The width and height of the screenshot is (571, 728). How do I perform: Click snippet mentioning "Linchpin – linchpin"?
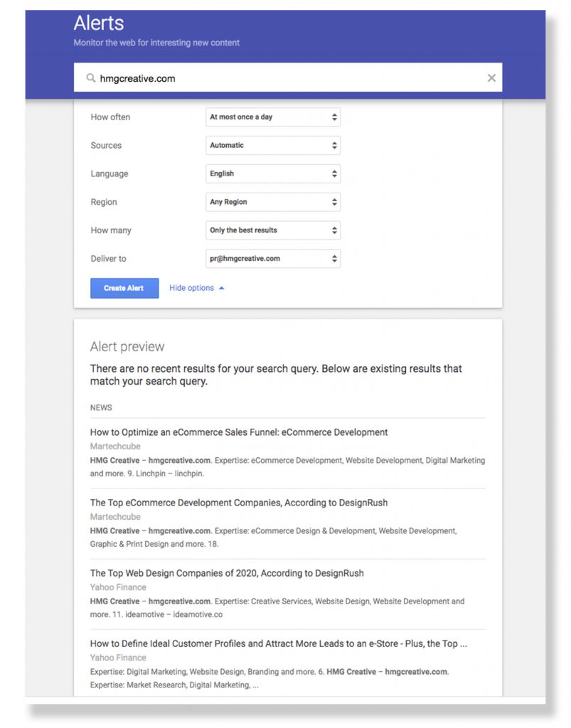pos(287,467)
